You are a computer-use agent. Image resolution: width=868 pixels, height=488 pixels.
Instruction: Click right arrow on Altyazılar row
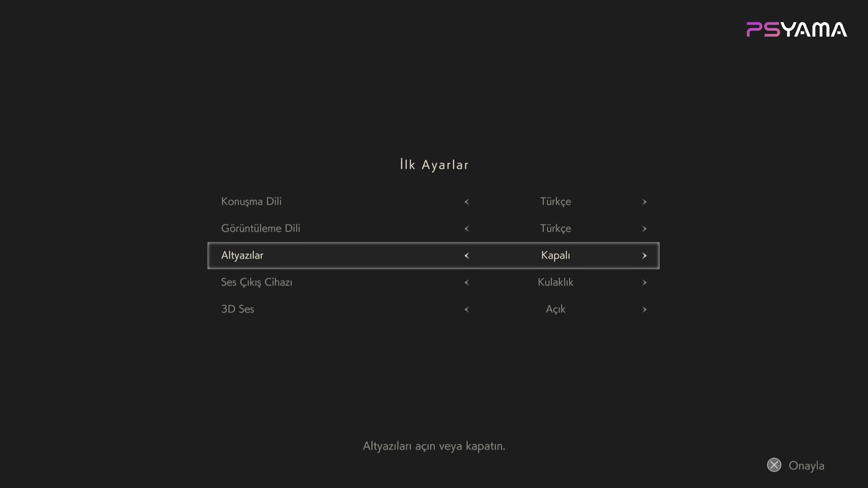tap(644, 256)
